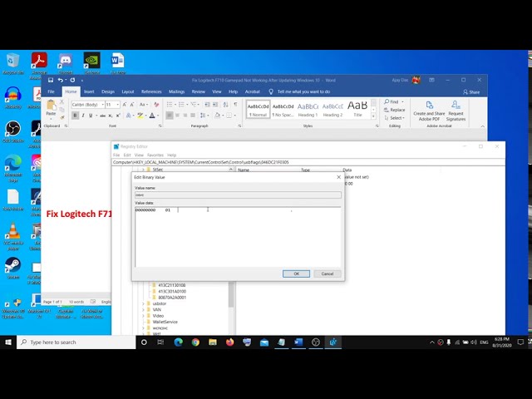Expand the Video key in Registry tree
Screen dimensions: 532x399
[x=144, y=316]
